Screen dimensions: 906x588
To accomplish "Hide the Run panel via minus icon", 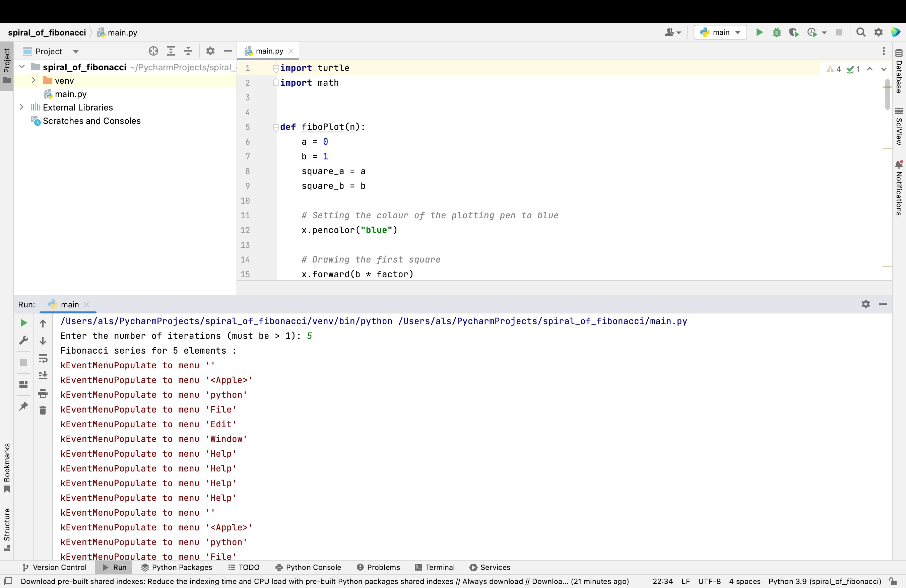I will [883, 304].
